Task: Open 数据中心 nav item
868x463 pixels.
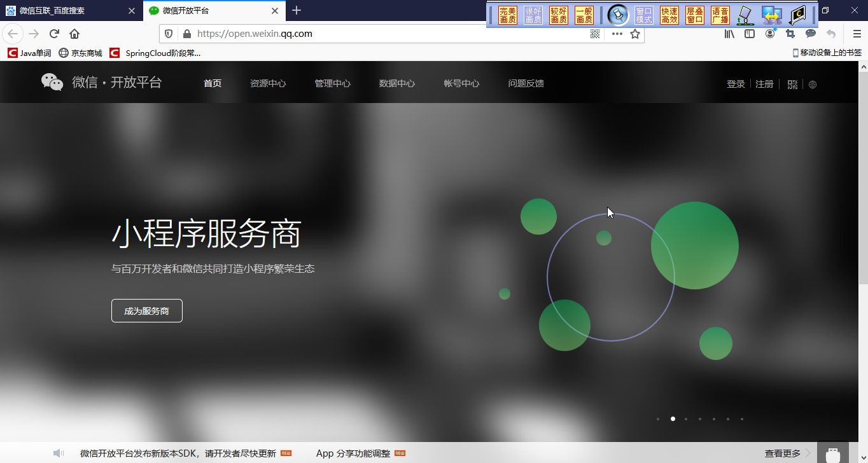Action: pyautogui.click(x=397, y=83)
